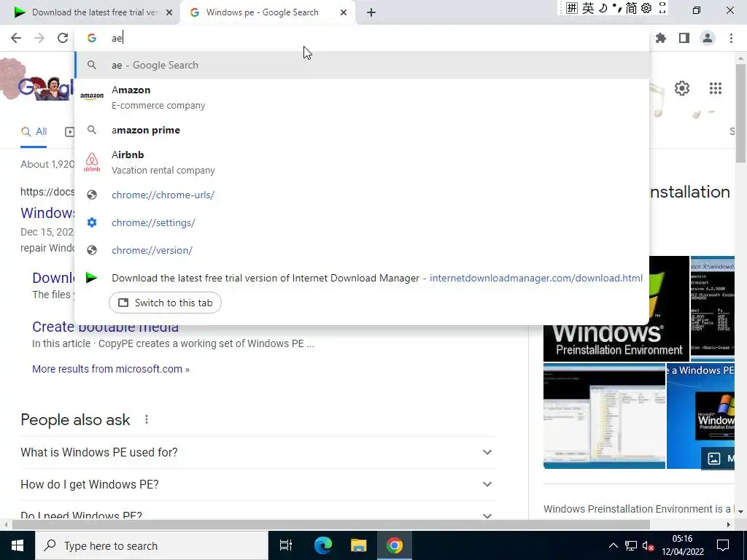Open the light screenshot thumbnail below the Windows logo image

pos(604,416)
